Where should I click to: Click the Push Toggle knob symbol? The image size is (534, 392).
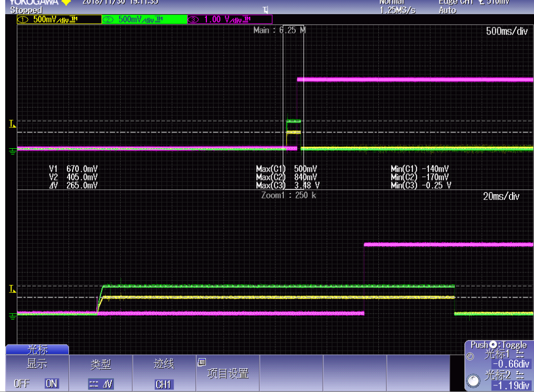tap(493, 345)
